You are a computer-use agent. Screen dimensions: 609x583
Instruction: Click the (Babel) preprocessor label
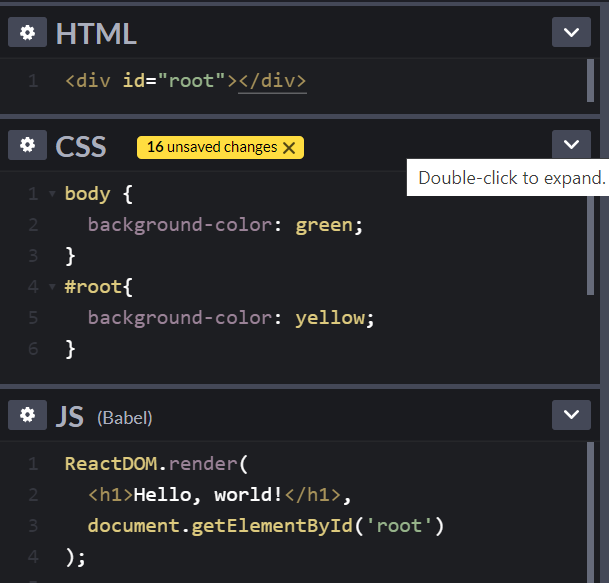[125, 417]
